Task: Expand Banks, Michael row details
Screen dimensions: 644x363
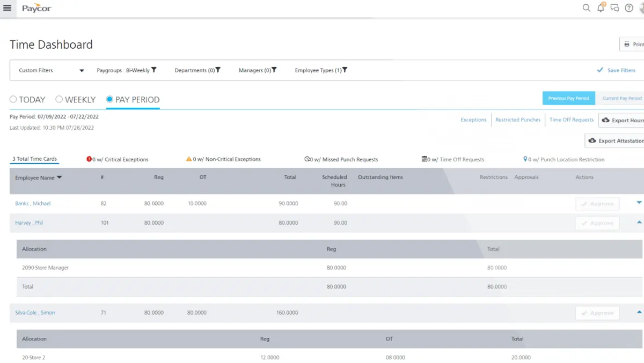Action: pyautogui.click(x=639, y=203)
